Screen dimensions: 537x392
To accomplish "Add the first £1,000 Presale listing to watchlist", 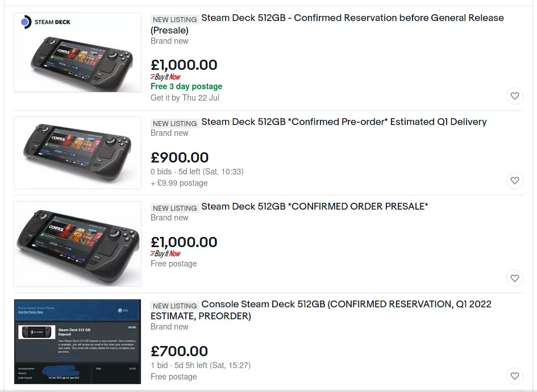I will (x=514, y=96).
